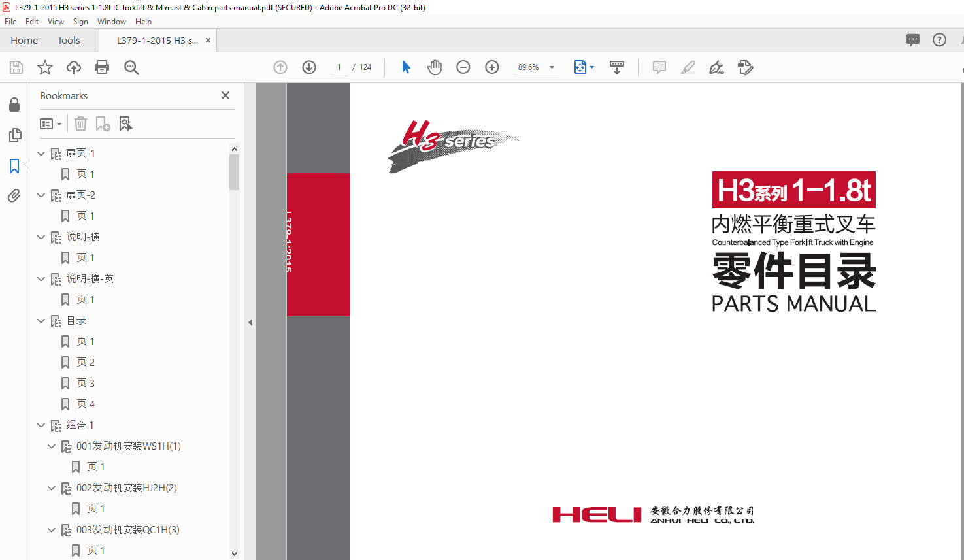964x560 pixels.
Task: Toggle the Bookmarks panel icon
Action: (x=14, y=166)
